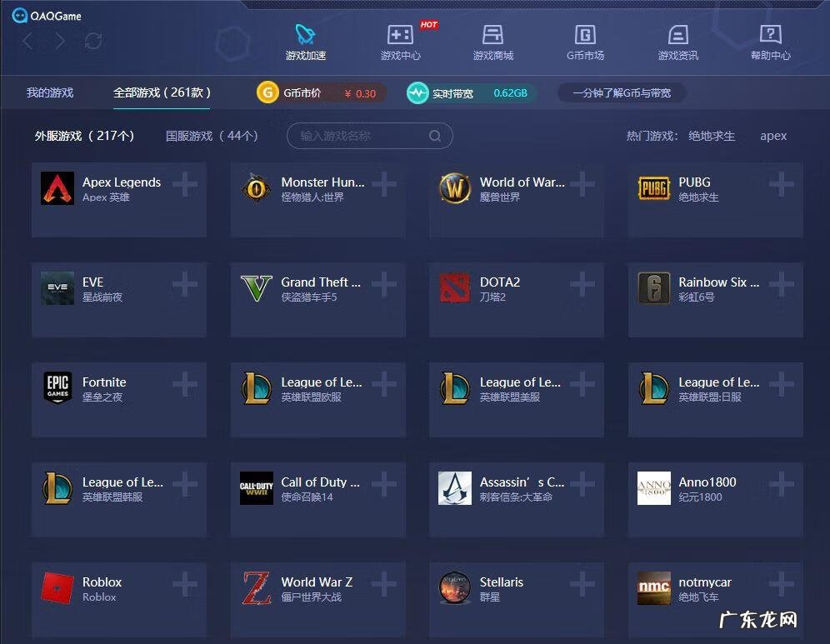Open the 游戏中心 gamepad icon
The width and height of the screenshot is (830, 644).
click(x=400, y=35)
